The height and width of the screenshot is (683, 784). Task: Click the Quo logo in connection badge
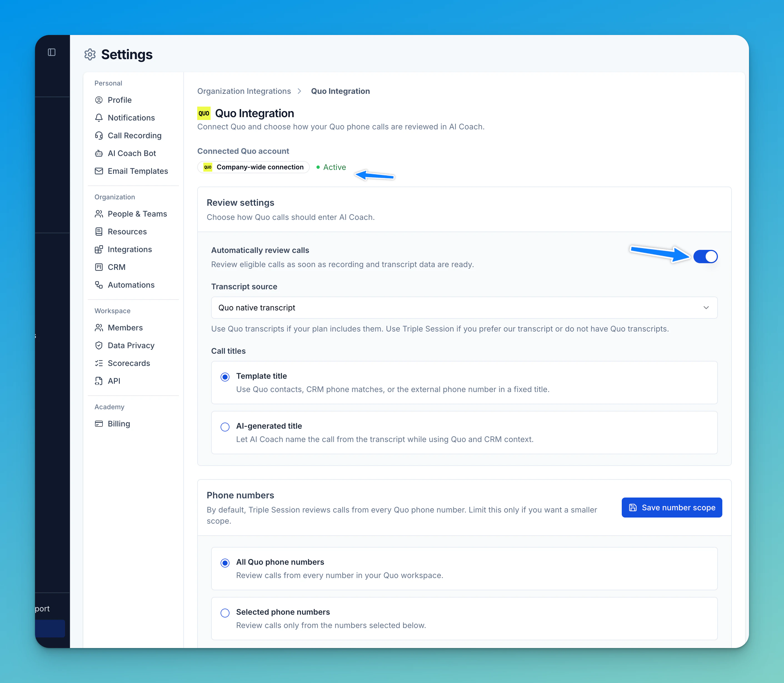[208, 167]
